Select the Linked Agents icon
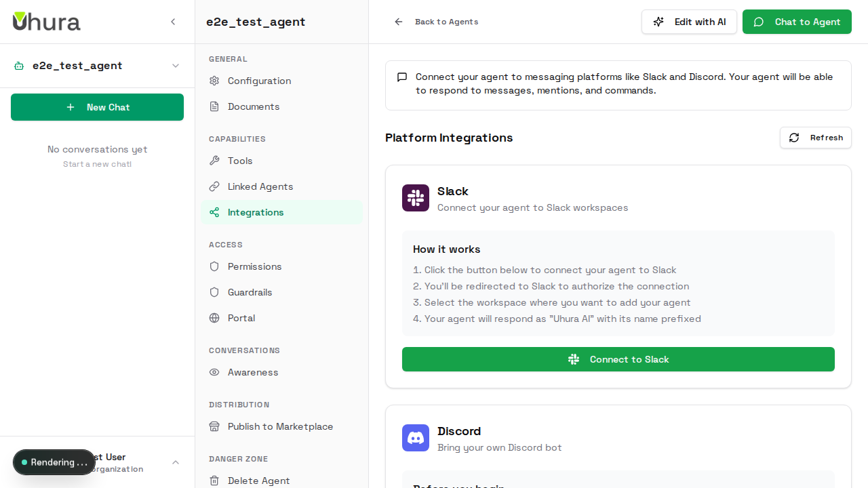The height and width of the screenshot is (488, 868). coord(214,186)
